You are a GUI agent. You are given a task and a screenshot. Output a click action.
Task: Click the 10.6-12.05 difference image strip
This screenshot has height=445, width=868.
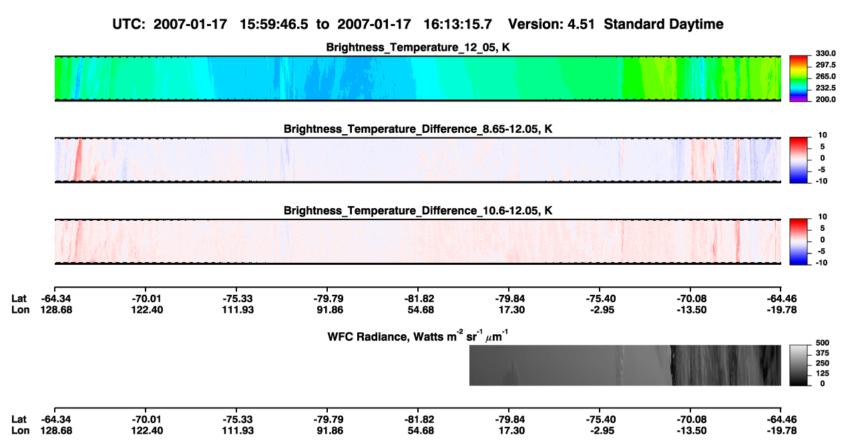pos(417,242)
